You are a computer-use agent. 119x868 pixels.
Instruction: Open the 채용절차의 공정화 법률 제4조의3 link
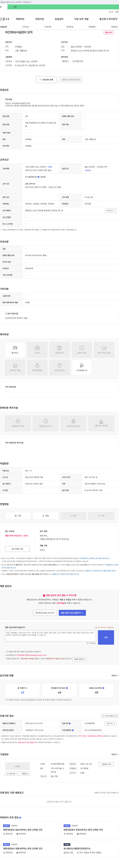click(x=95, y=558)
